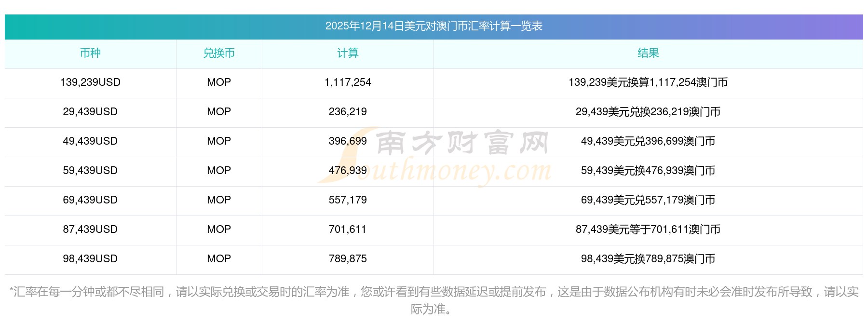The image size is (868, 324).
Task: Click MOP in the 87,439USD row
Action: coord(219,229)
